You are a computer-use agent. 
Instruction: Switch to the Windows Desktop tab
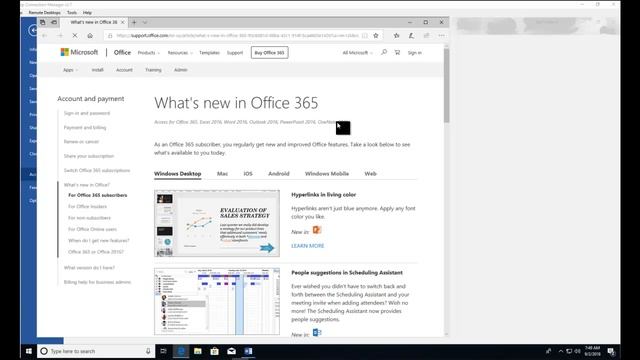coord(178,173)
